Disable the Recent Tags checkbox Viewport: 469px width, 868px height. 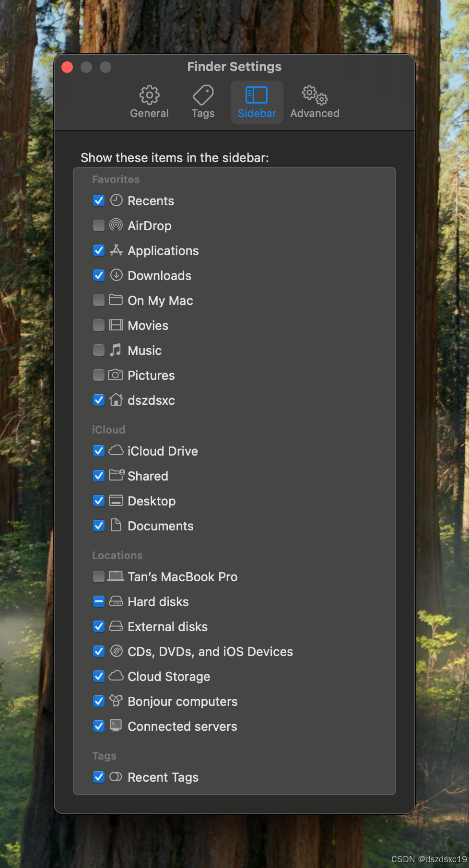point(99,777)
